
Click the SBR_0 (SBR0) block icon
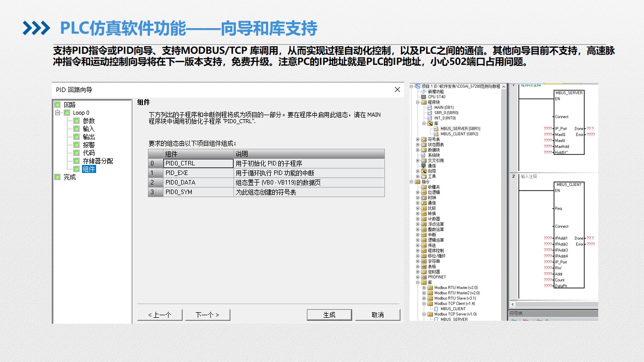click(x=429, y=113)
